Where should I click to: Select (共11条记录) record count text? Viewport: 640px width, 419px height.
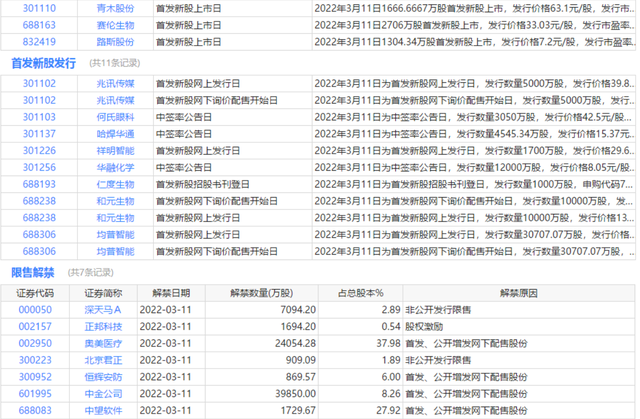point(115,63)
